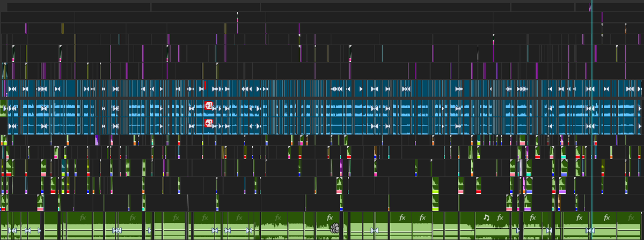
Task: Click the red +1 out-of-sync badge on the upper waveform track
Action: (x=209, y=105)
